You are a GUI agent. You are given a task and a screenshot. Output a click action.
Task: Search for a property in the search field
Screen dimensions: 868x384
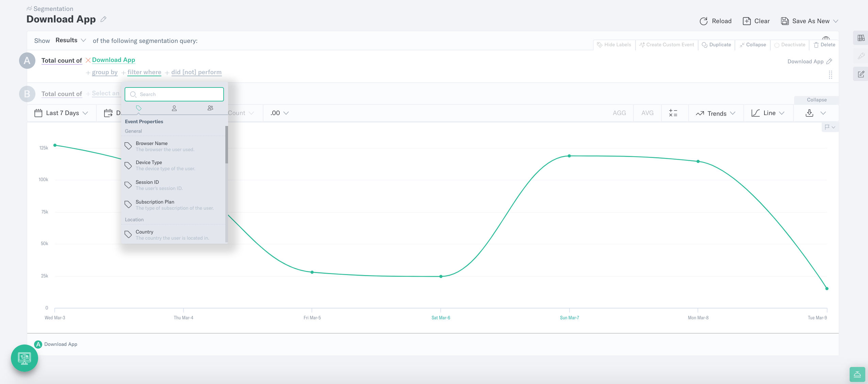(x=174, y=94)
